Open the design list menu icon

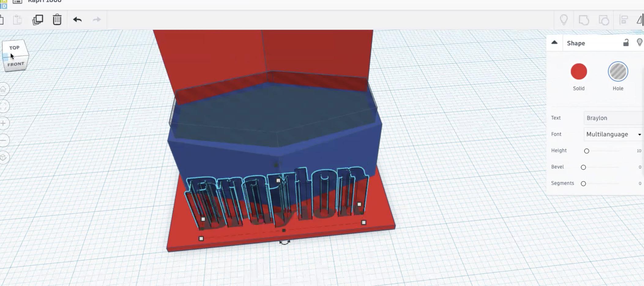(17, 2)
